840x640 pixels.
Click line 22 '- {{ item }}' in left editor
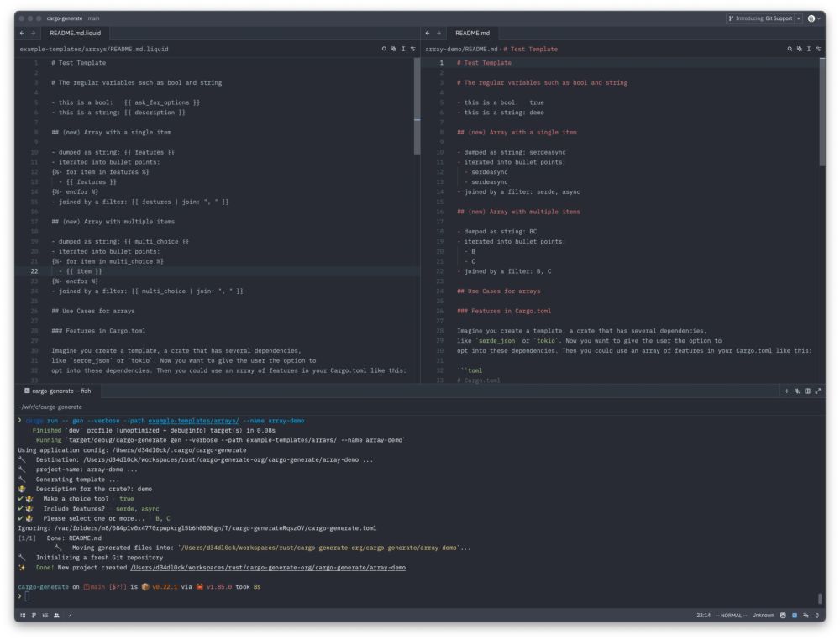(x=81, y=271)
